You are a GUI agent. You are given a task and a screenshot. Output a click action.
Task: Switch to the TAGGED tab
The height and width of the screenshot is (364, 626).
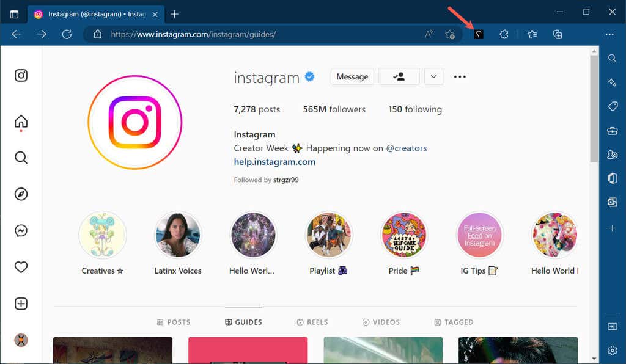(454, 322)
